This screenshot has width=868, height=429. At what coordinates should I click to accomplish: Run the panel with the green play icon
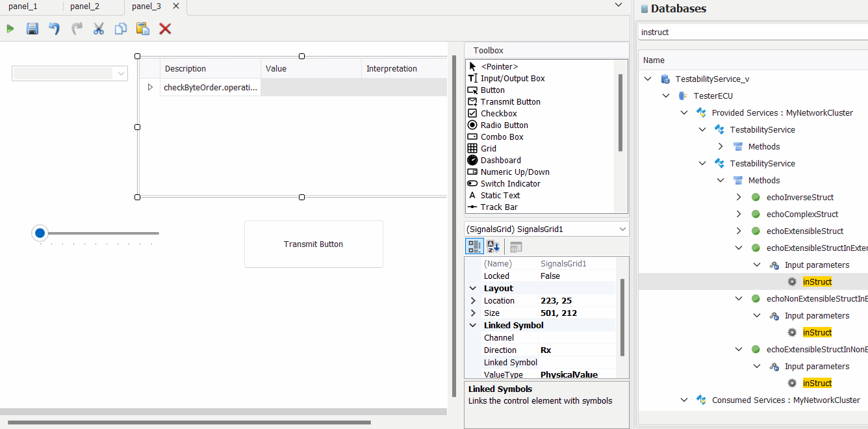pos(10,29)
